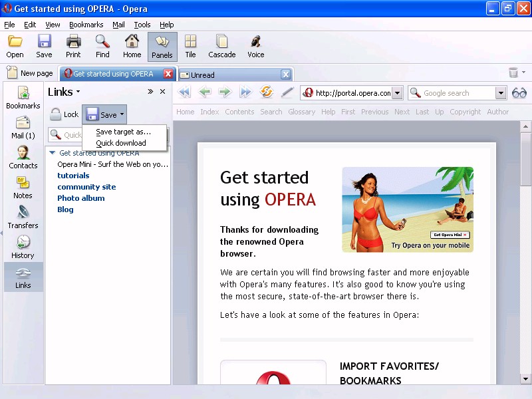The image size is (532, 399).
Task: Open the History panel
Action: coord(23,246)
